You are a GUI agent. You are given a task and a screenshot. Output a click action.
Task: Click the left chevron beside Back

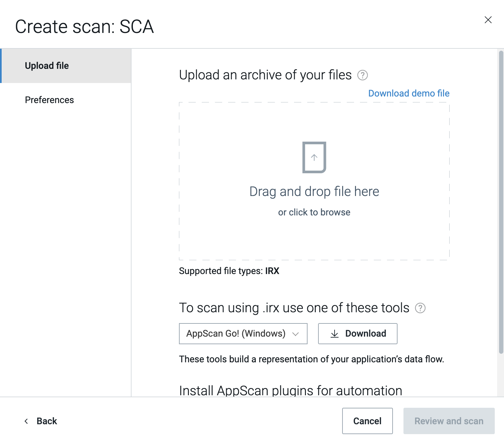tap(26, 421)
